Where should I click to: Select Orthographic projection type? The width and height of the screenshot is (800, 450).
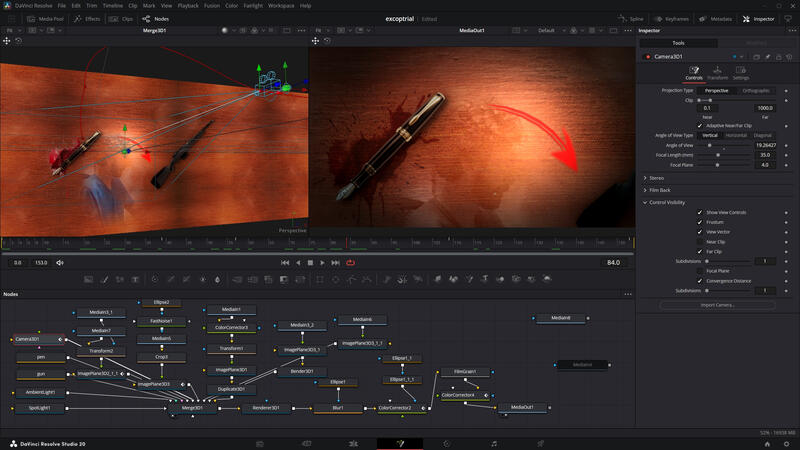[755, 90]
